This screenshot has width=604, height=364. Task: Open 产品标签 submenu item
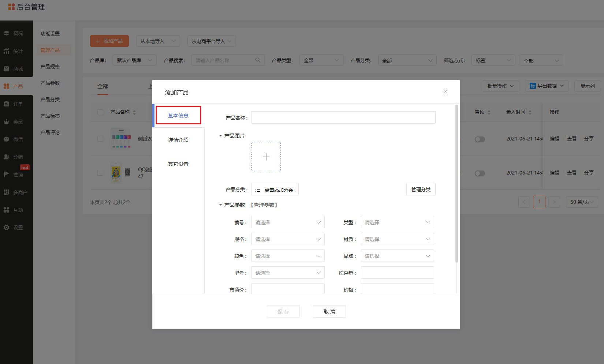pos(50,116)
